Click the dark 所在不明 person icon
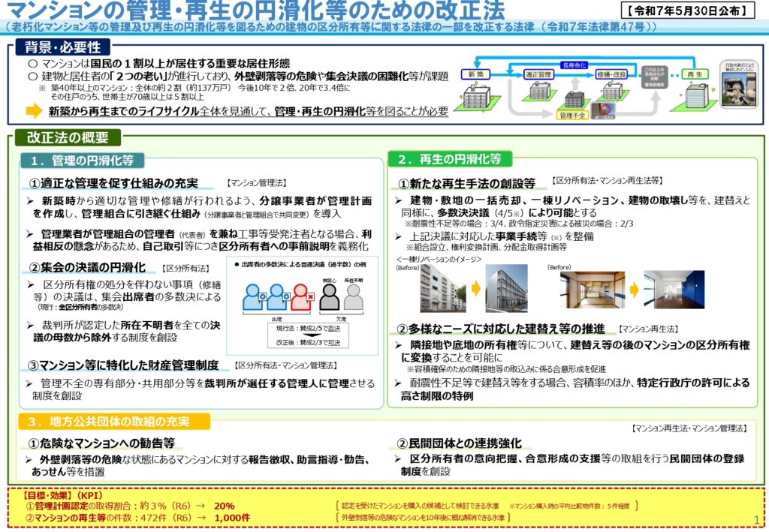Viewport: 769px width, 532px height. pos(353,299)
